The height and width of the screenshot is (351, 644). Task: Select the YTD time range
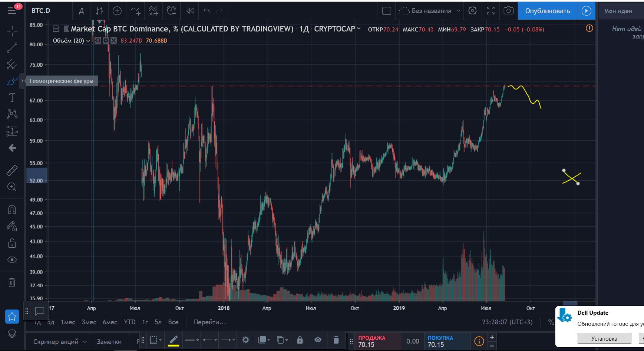point(130,322)
